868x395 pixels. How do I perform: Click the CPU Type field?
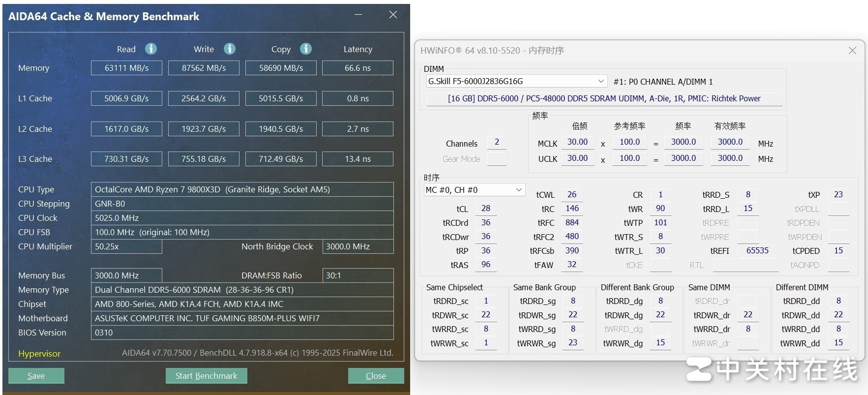point(242,189)
